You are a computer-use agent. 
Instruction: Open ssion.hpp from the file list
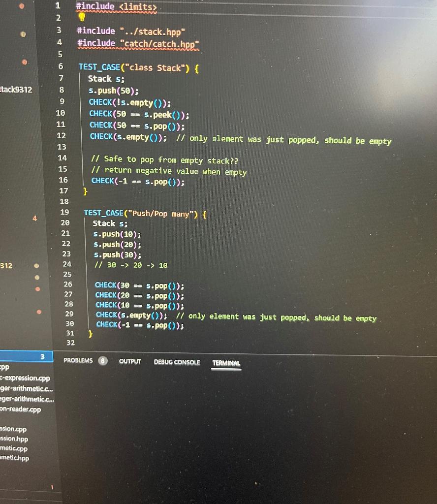tap(14, 439)
